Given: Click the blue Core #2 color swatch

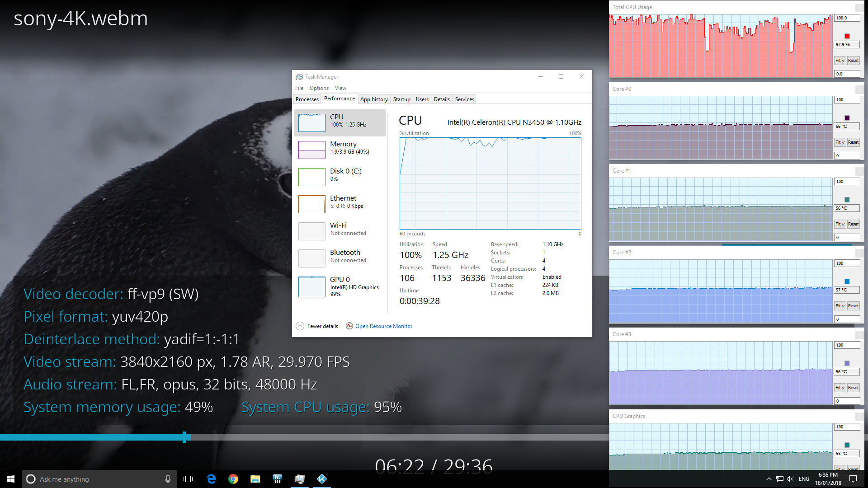Looking at the screenshot, I should pyautogui.click(x=847, y=282).
